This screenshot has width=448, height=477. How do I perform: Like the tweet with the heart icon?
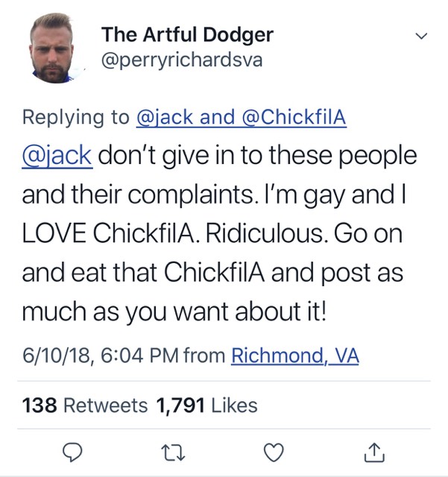click(275, 451)
